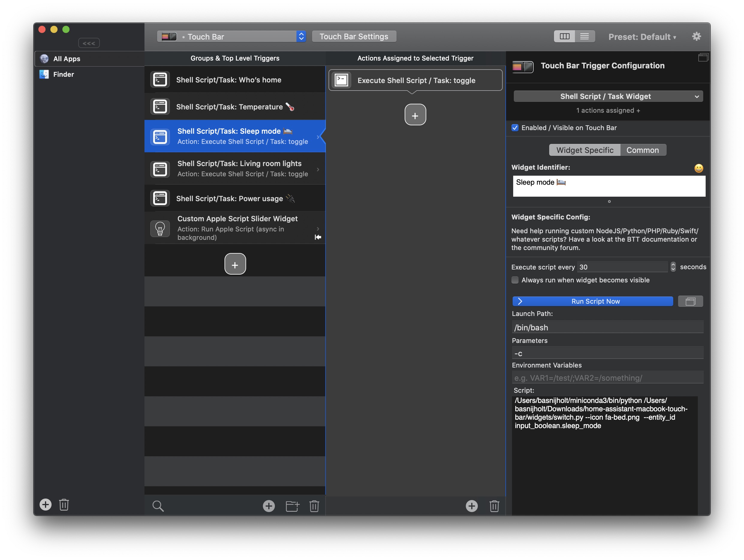Click the new folder icon under triggers list
Screen dimensions: 744x560
click(x=292, y=505)
